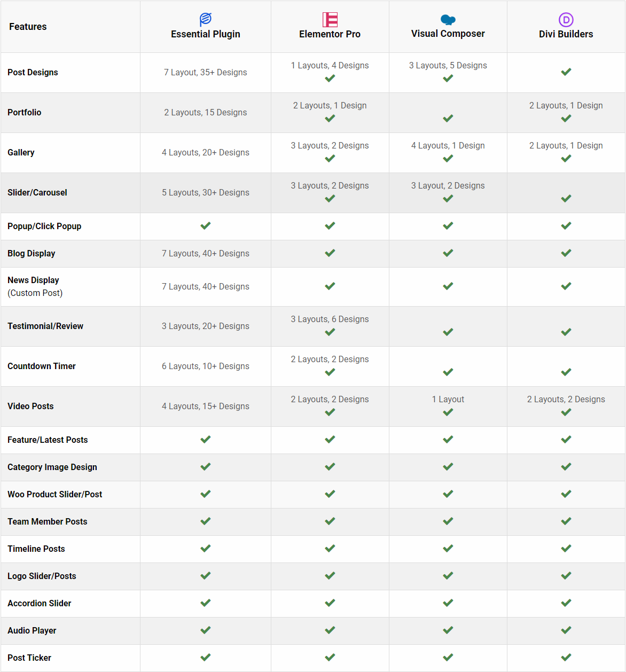The image size is (626, 672).
Task: Click the Features header cell
Action: (28, 27)
